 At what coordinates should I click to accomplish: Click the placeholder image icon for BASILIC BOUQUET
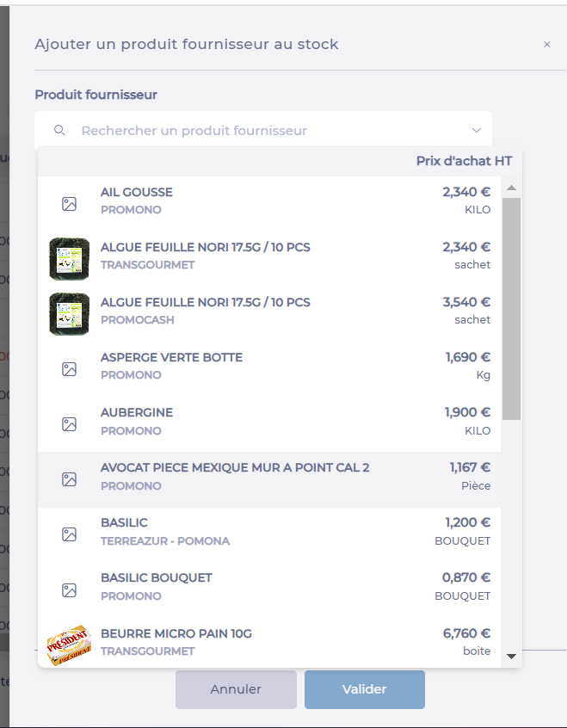tap(69, 590)
